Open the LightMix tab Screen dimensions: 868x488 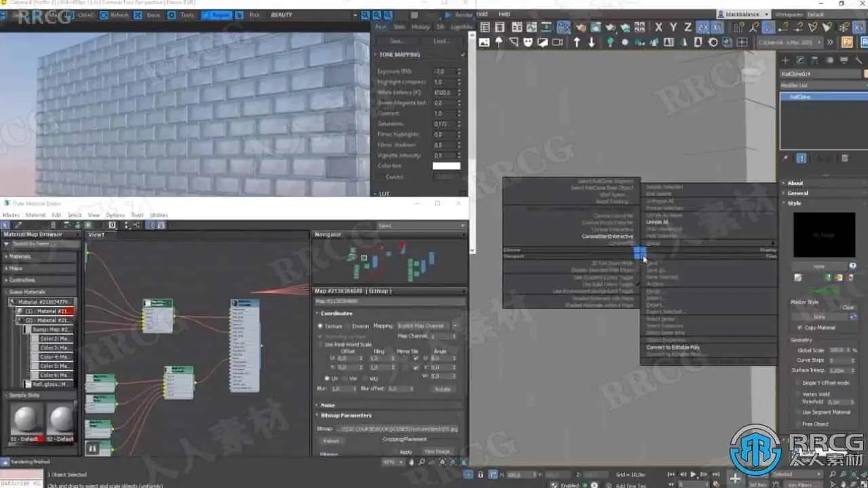462,27
